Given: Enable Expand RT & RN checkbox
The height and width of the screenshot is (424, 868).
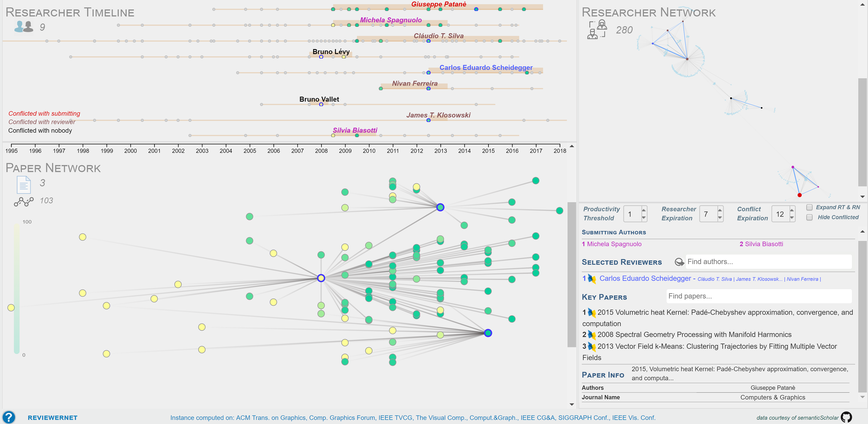Looking at the screenshot, I should coord(809,207).
